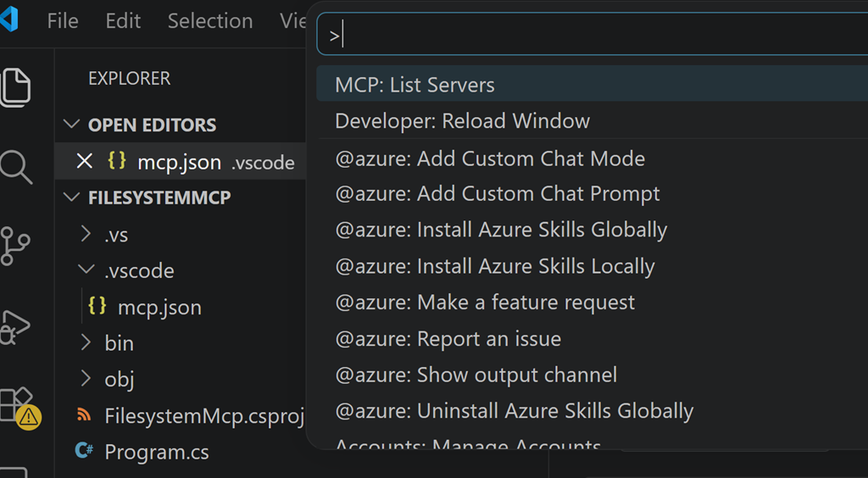Image resolution: width=868 pixels, height=478 pixels.
Task: Open Program.cs C# file
Action: pos(156,452)
